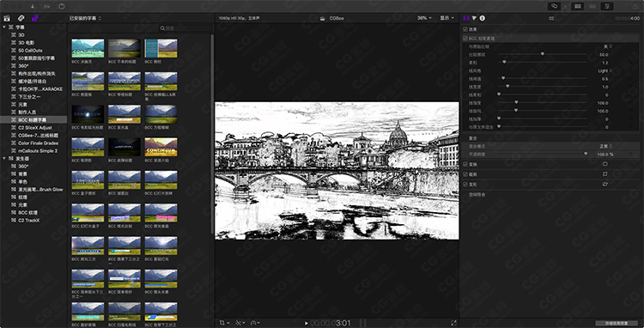Open the compare-with-original 关 popup

[x=607, y=46]
